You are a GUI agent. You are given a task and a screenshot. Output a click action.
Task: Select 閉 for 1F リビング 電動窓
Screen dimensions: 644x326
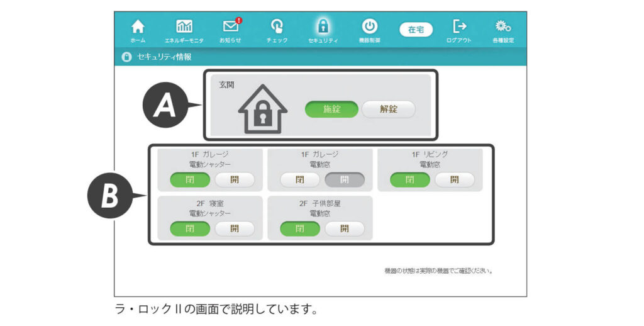tap(410, 179)
